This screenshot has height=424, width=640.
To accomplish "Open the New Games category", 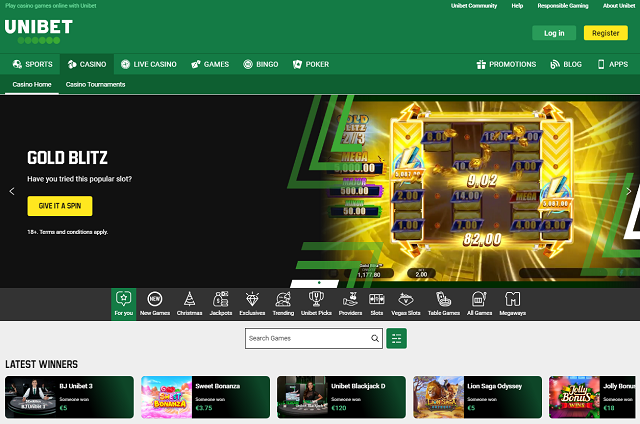I will [155, 304].
